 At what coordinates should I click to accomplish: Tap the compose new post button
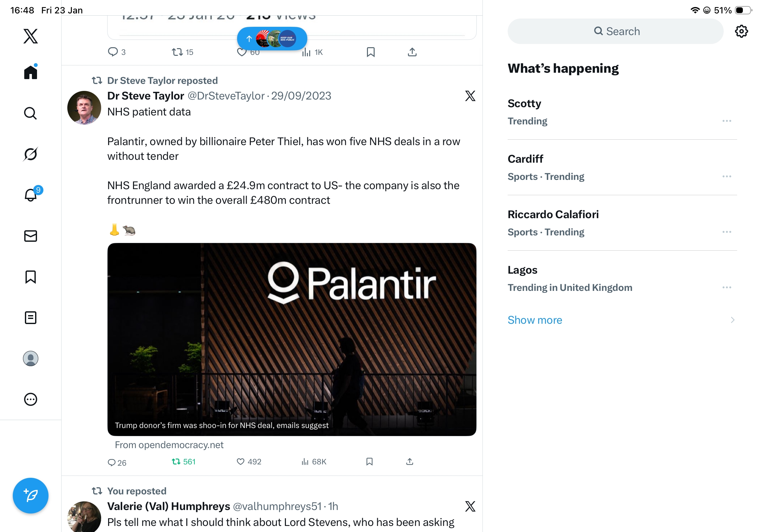click(31, 496)
